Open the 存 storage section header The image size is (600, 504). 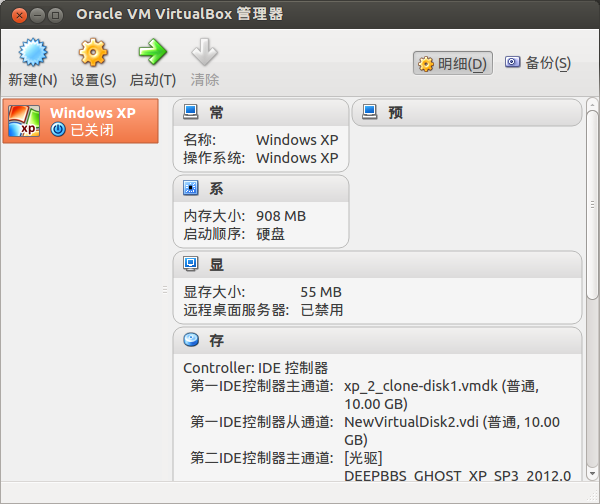point(378,340)
